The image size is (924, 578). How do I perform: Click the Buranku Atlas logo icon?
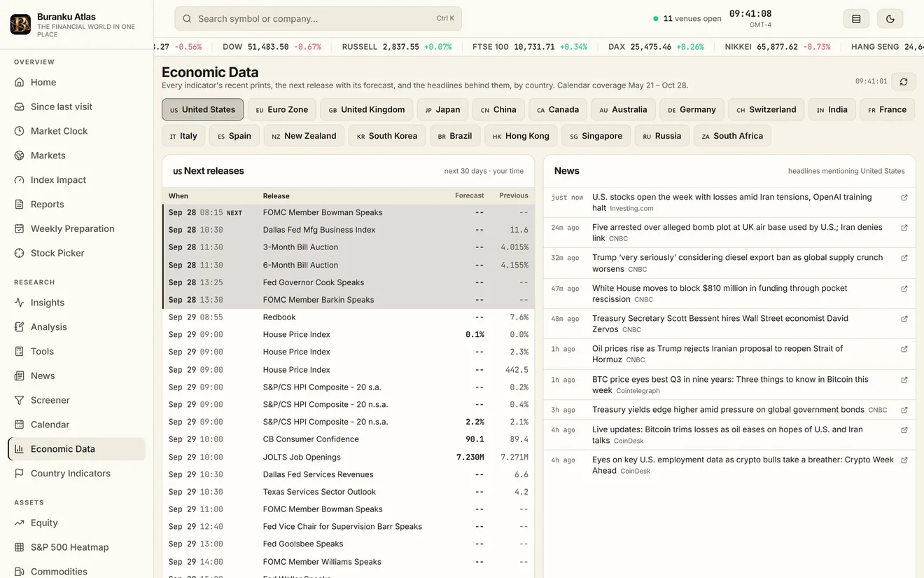(20, 25)
